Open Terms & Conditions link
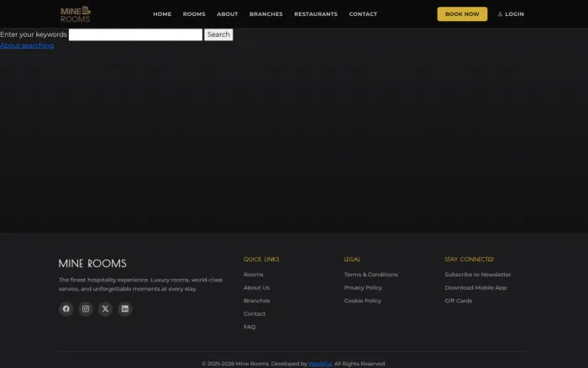The width and height of the screenshot is (588, 368). click(x=371, y=275)
